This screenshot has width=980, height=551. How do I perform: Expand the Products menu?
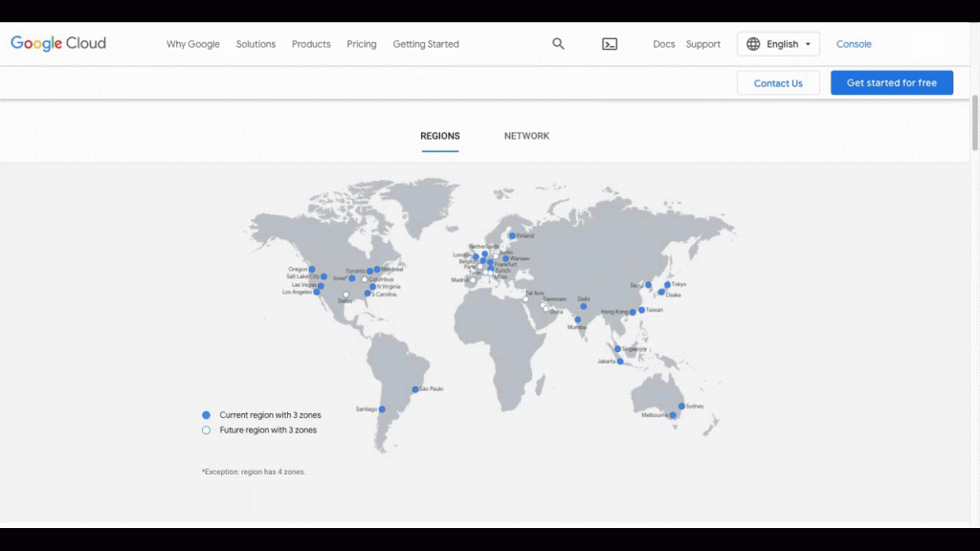tap(311, 44)
